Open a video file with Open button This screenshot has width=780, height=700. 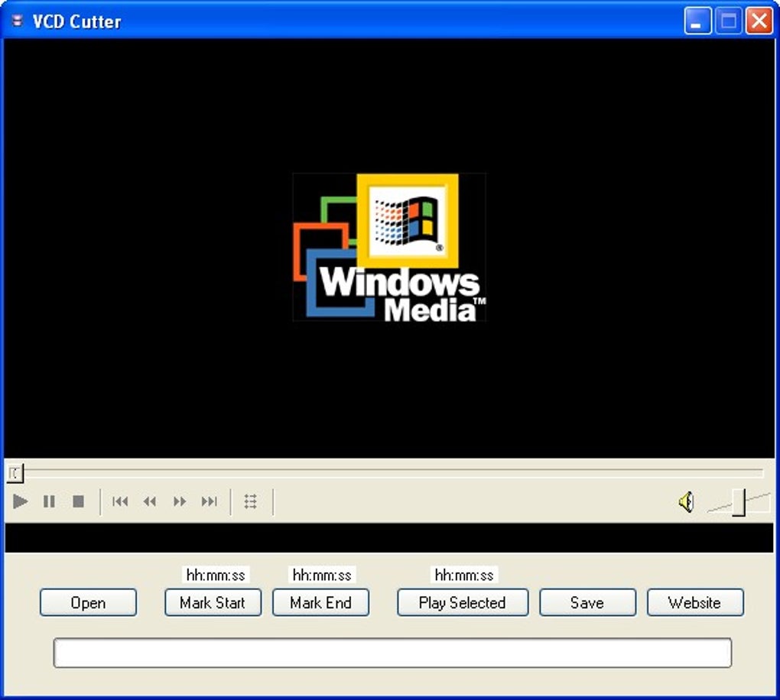88,602
